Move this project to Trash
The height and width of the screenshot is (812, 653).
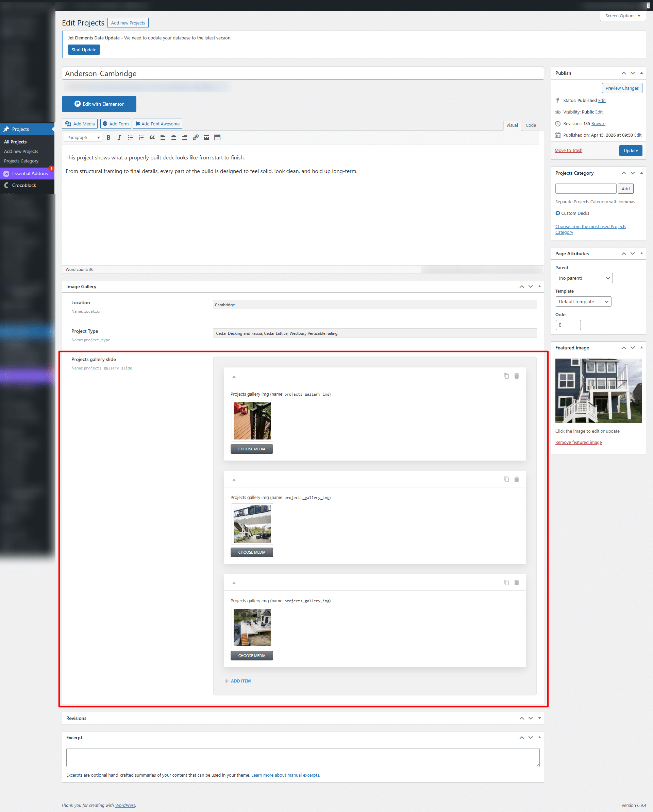pos(568,150)
